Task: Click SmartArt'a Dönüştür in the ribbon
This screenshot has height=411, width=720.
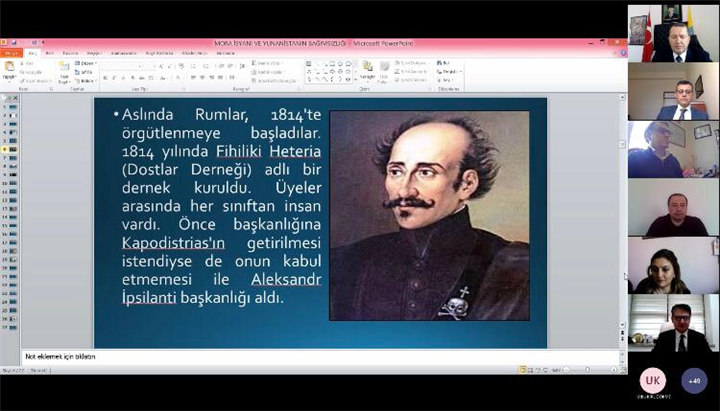Action: pos(275,81)
